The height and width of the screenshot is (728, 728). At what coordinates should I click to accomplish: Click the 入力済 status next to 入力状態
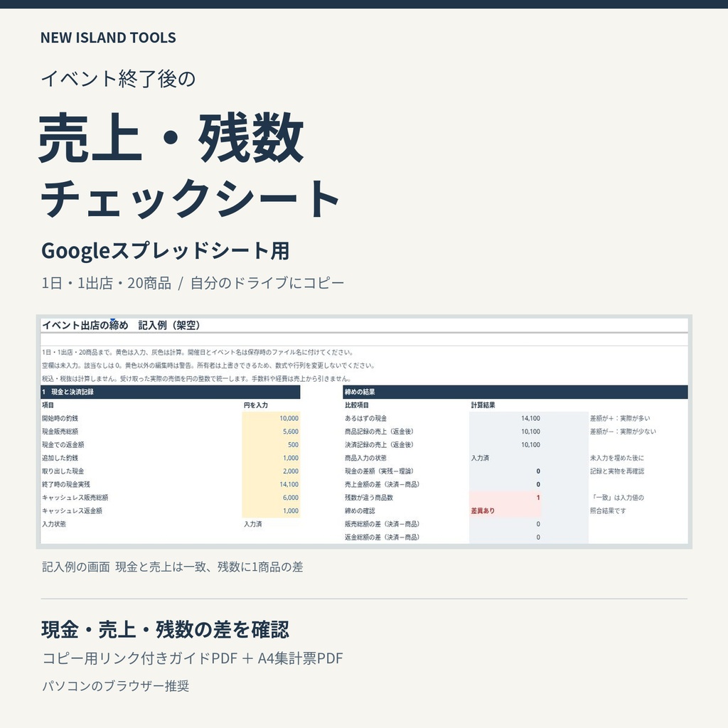pyautogui.click(x=253, y=524)
